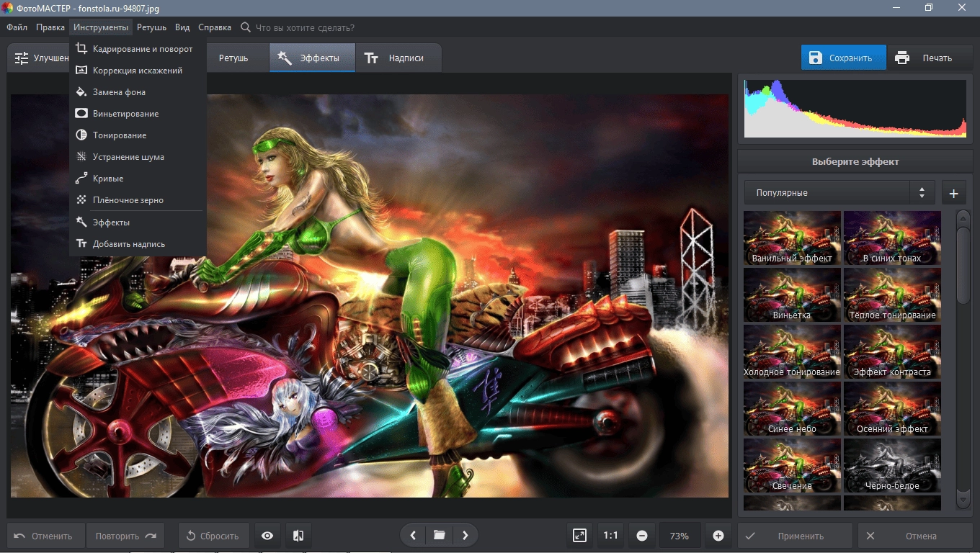This screenshot has width=980, height=553.
Task: Select Виньетирование menu entry
Action: [138, 114]
